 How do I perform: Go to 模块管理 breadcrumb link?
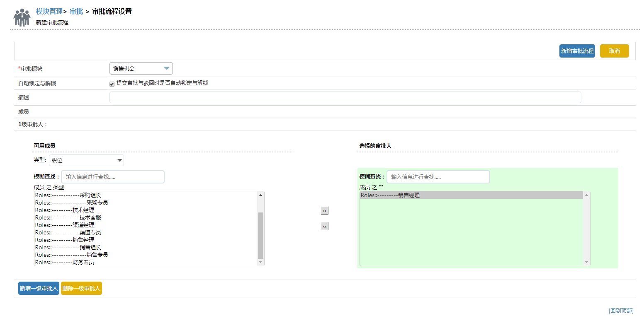49,12
